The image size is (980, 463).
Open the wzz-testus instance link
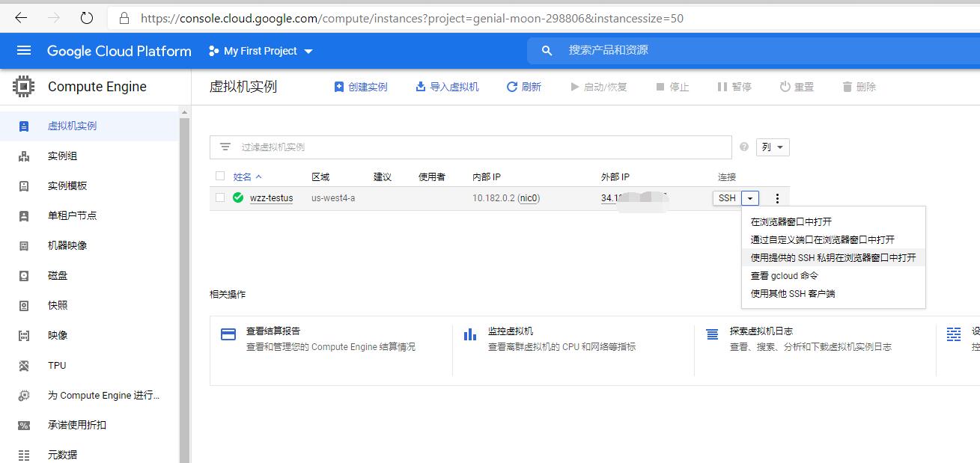pos(272,198)
